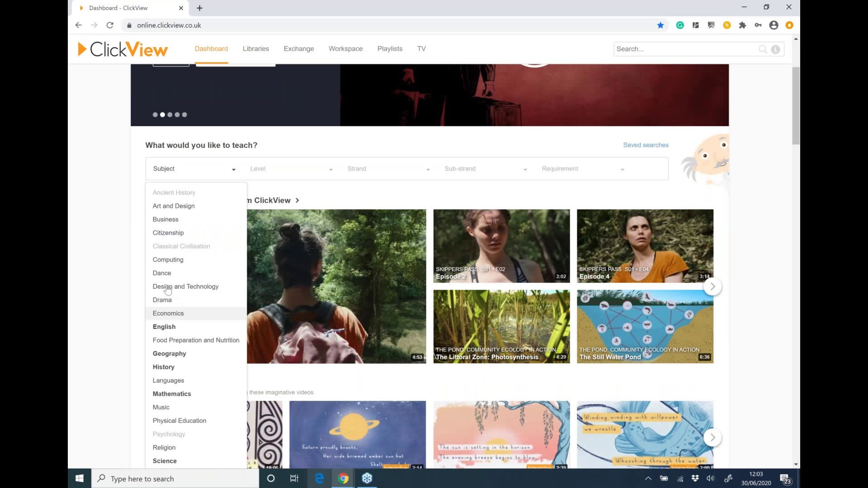Image resolution: width=868 pixels, height=488 pixels.
Task: Click the ClickView logo
Action: click(122, 49)
